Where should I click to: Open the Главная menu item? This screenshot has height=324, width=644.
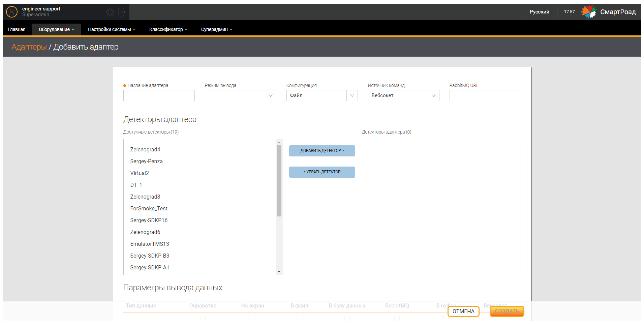tap(17, 29)
